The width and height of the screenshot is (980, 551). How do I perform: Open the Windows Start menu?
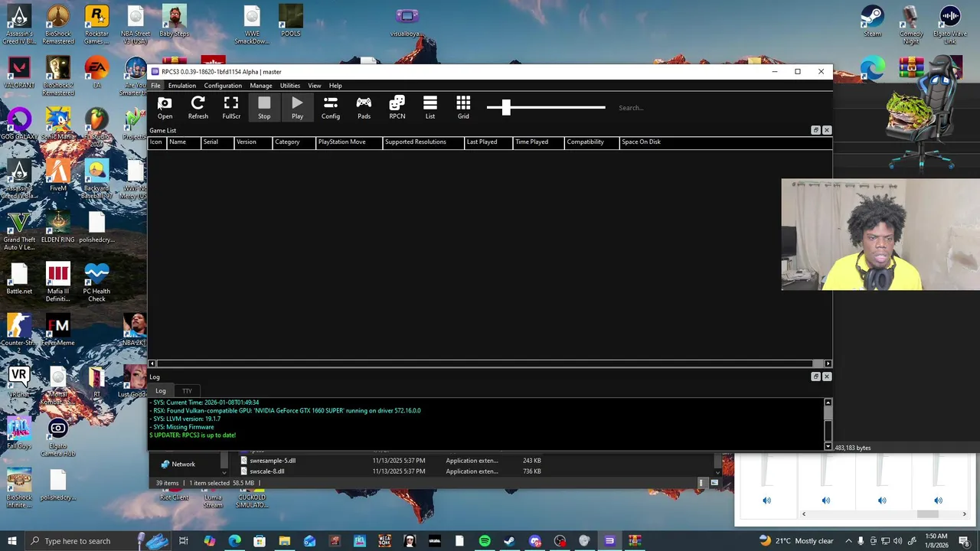tap(12, 541)
